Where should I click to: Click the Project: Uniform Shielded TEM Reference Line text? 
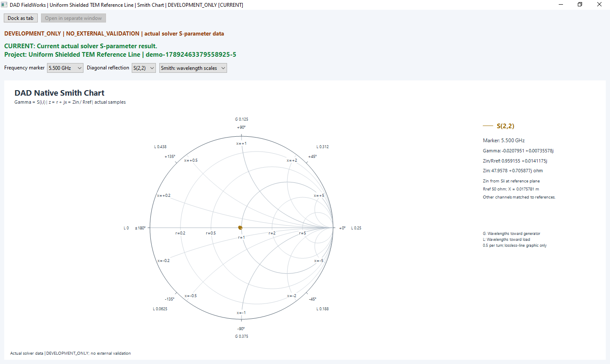pyautogui.click(x=120, y=55)
